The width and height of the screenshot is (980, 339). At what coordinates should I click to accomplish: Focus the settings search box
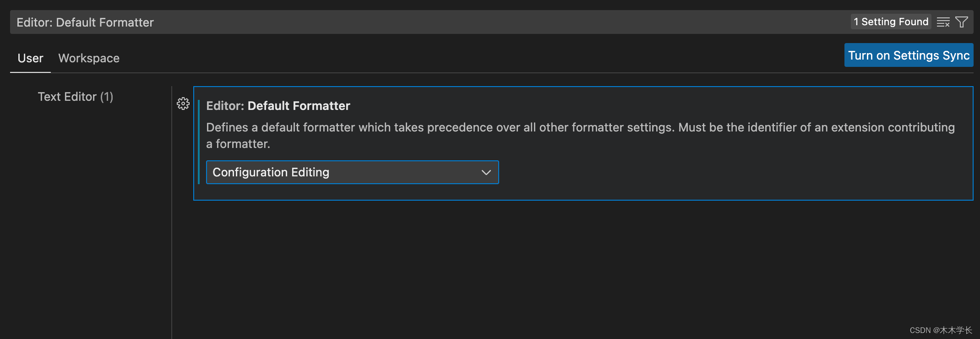(412, 22)
